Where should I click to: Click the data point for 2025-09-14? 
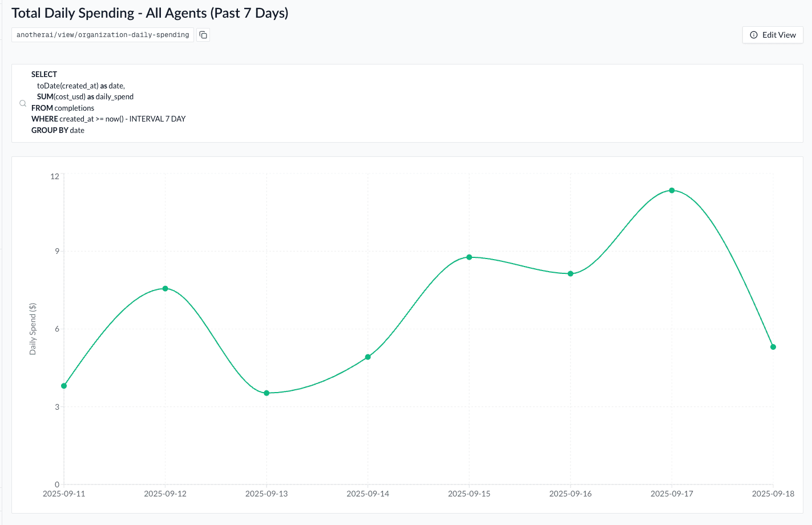tap(368, 357)
